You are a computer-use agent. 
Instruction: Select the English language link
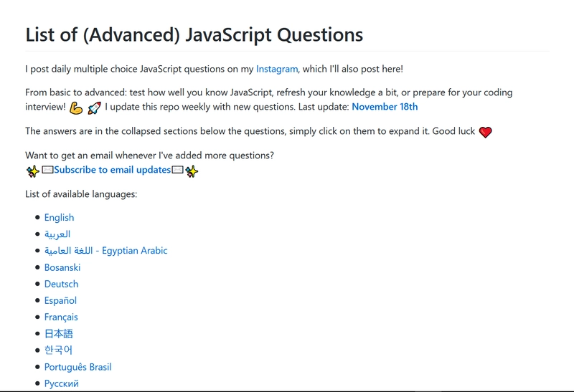59,218
